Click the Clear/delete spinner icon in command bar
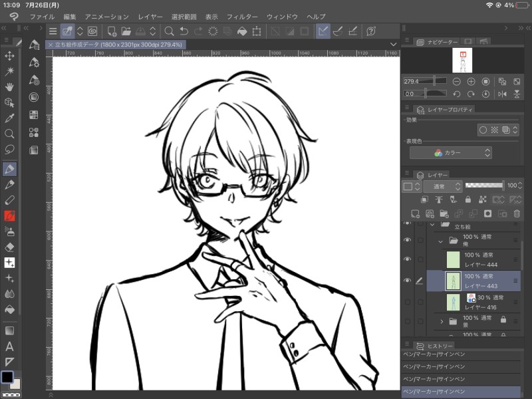The width and height of the screenshot is (532, 399). coord(213,31)
